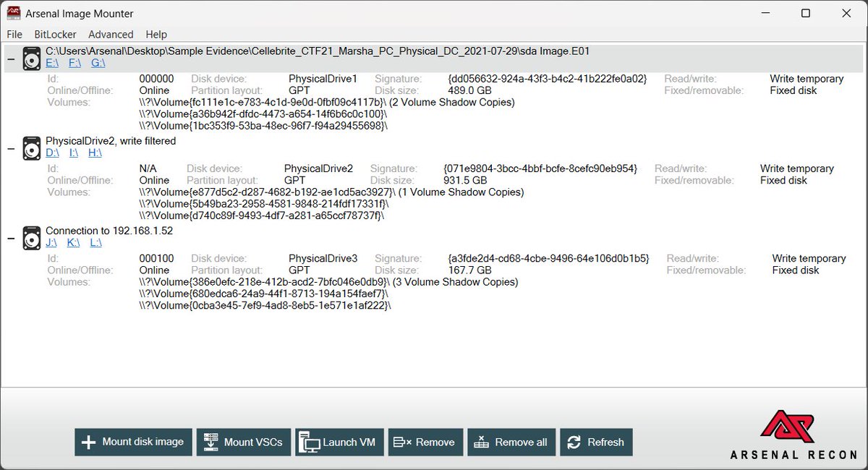Click the Mount disk image button label

(x=143, y=442)
